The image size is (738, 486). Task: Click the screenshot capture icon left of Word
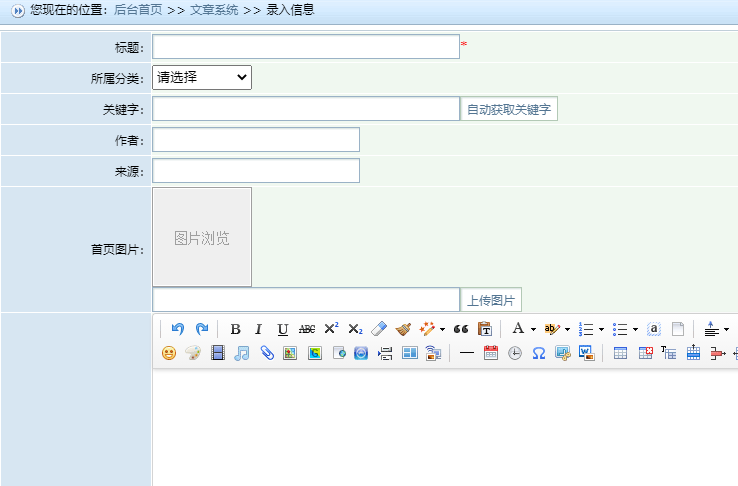562,353
